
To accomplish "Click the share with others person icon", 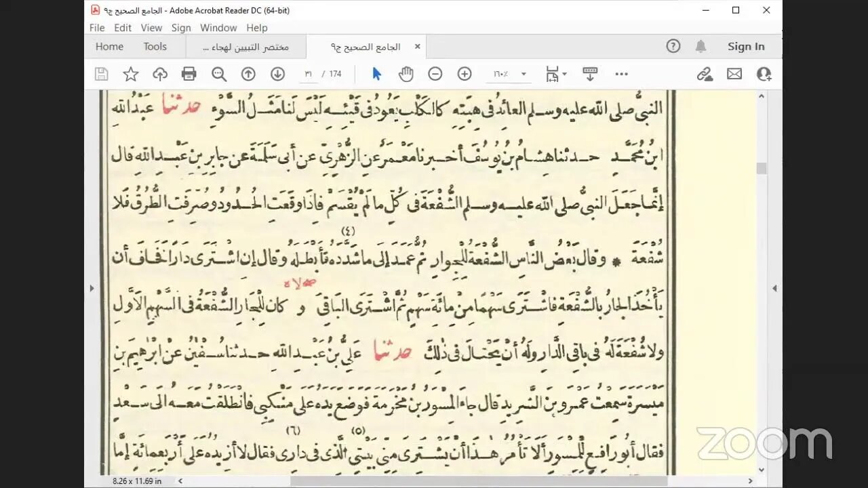I will 764,74.
